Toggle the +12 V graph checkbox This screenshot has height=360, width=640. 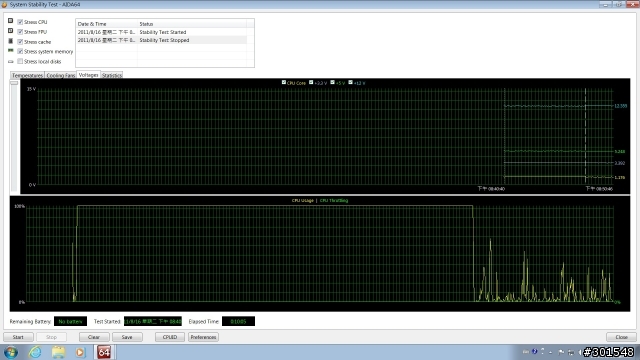[350, 82]
